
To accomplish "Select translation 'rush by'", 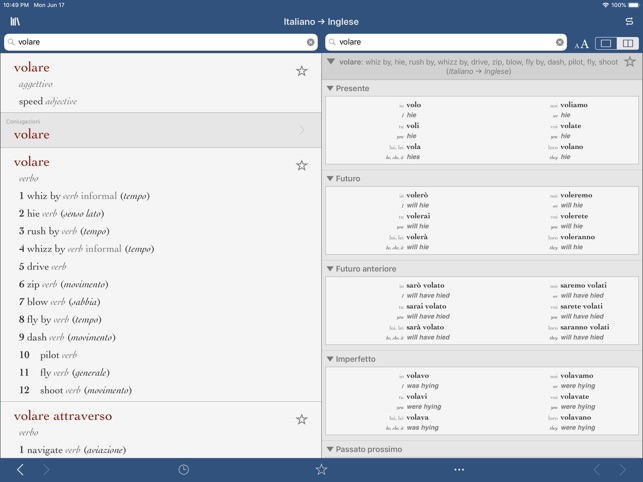I will tap(43, 231).
